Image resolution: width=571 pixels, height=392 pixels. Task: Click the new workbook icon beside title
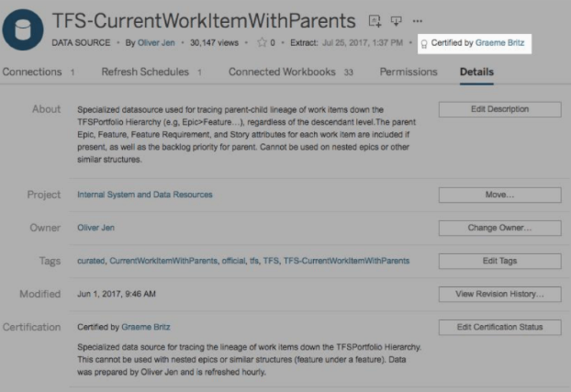coord(374,20)
